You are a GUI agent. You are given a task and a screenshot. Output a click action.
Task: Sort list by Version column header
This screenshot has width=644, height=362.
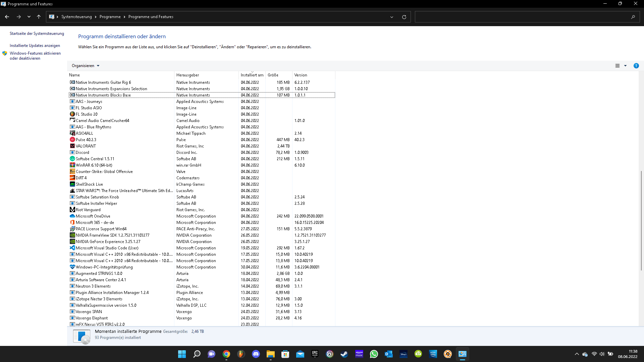coord(314,75)
